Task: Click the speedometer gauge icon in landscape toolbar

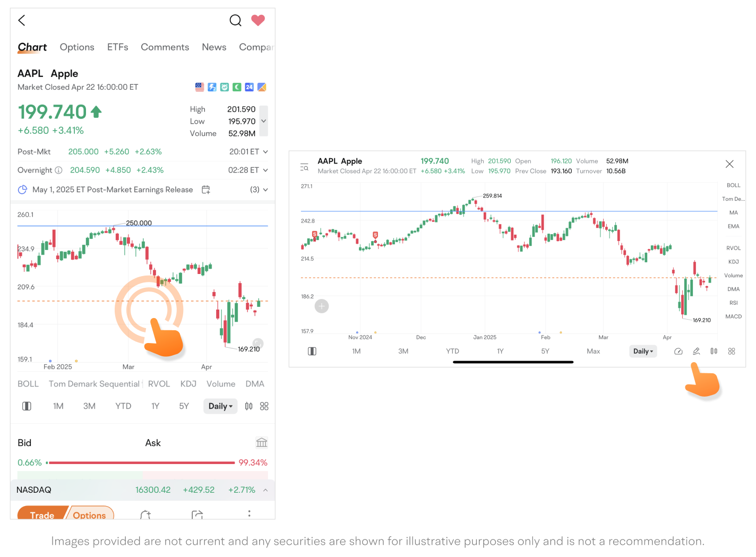Action: [x=678, y=352]
